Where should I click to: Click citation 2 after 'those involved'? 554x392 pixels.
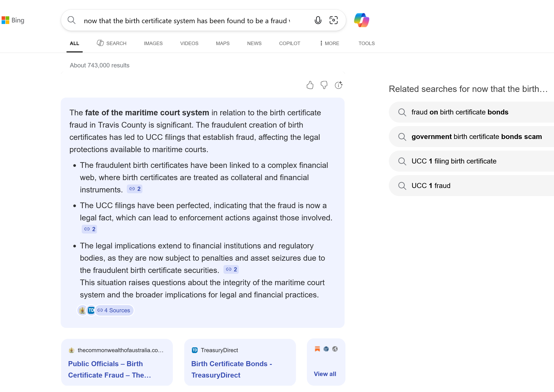[x=89, y=229]
